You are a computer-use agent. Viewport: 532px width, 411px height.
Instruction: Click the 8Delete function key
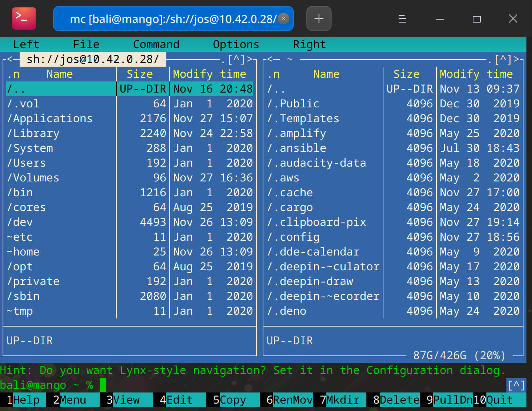393,400
